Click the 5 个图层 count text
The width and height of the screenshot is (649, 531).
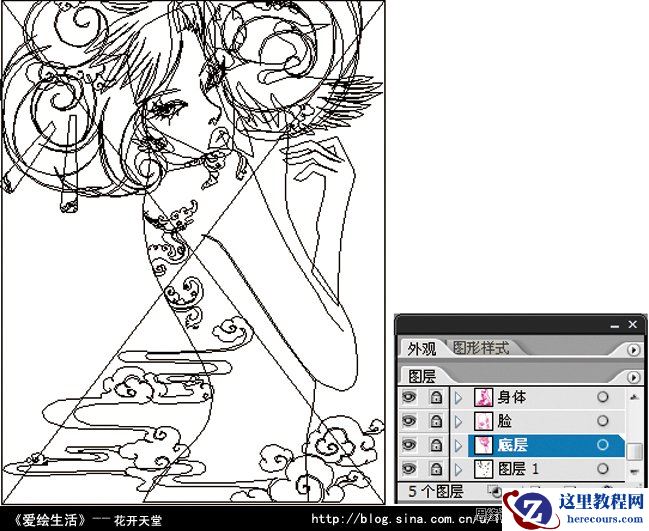click(435, 491)
